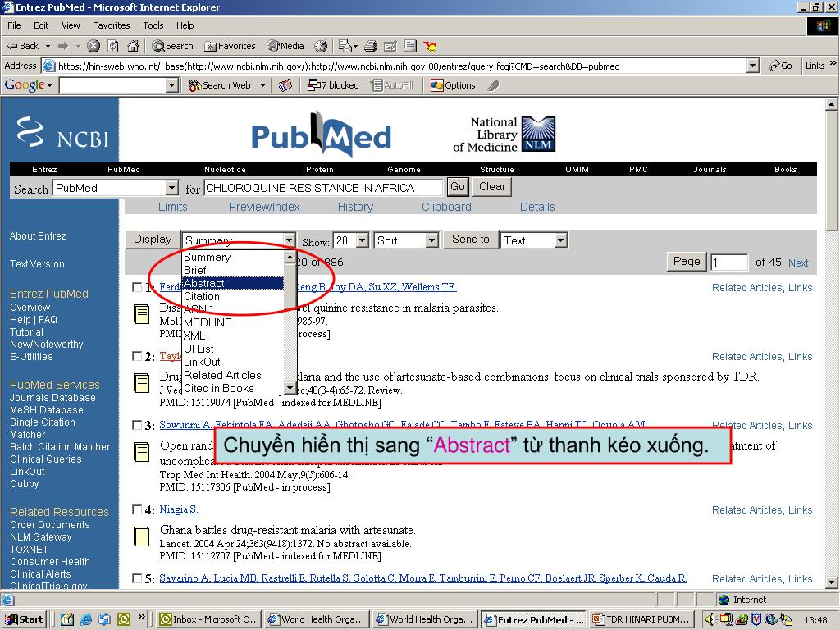Expand the Address bar dropdown arrow

point(753,66)
